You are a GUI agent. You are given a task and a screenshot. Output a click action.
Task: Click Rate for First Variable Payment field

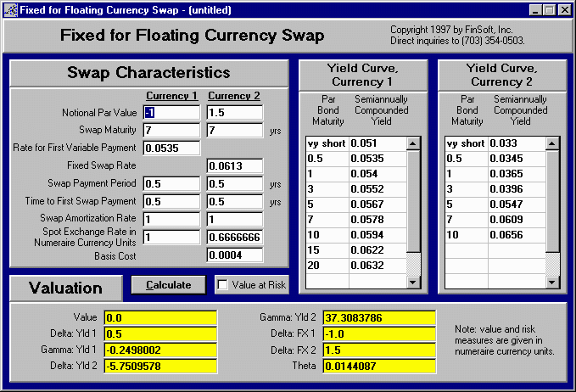[x=171, y=148]
